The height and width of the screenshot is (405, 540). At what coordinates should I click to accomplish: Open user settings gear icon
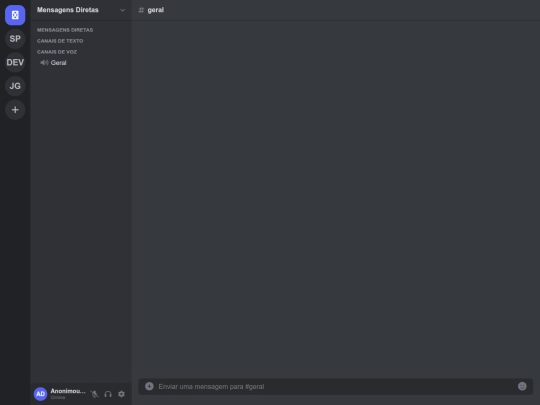(x=121, y=394)
